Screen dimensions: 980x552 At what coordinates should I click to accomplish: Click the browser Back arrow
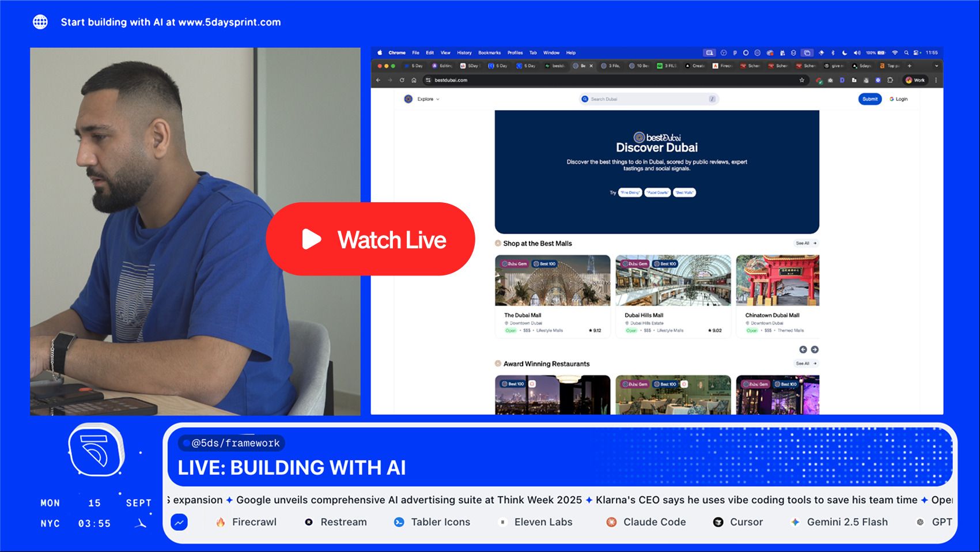pos(378,80)
